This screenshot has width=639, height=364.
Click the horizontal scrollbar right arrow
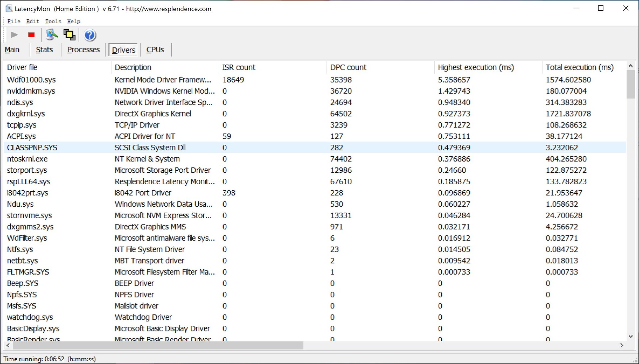click(621, 346)
